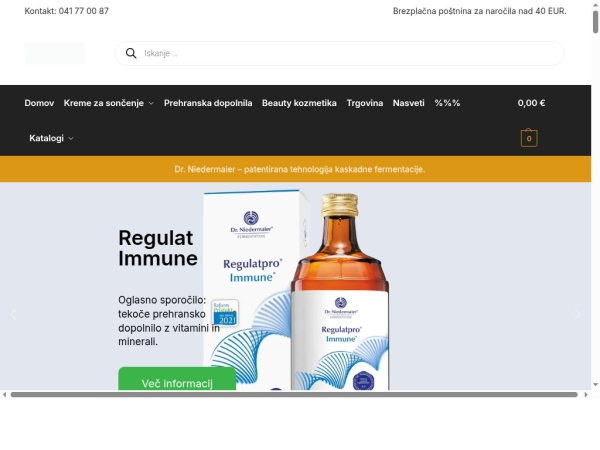Click the Regulatpro Immune bottle image
The height and width of the screenshot is (450, 600).
(340, 292)
